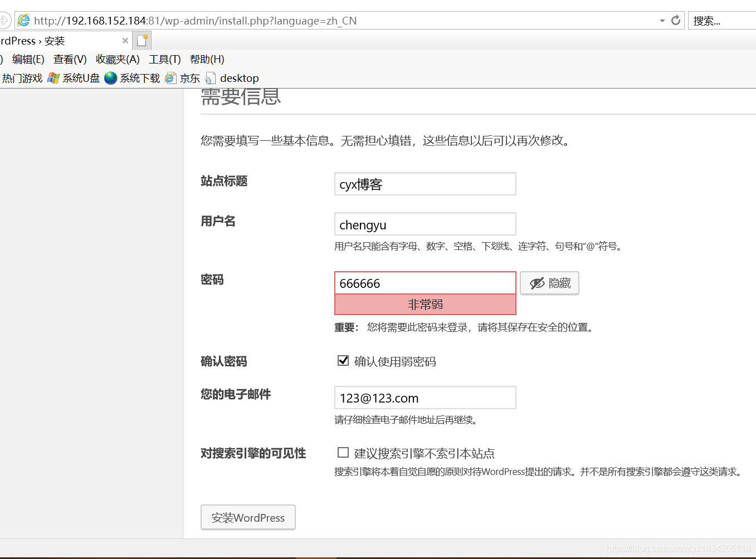The image size is (756, 559).
Task: Open a new tab with the blank tab button
Action: (x=142, y=41)
